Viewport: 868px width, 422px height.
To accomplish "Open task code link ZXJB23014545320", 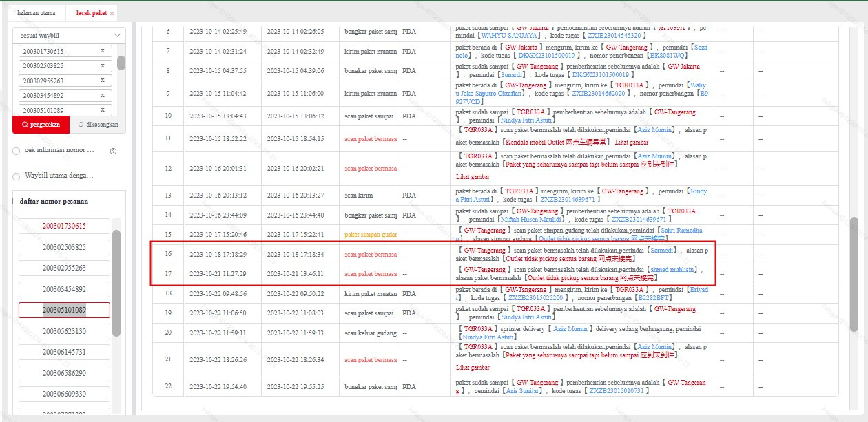I will (614, 35).
